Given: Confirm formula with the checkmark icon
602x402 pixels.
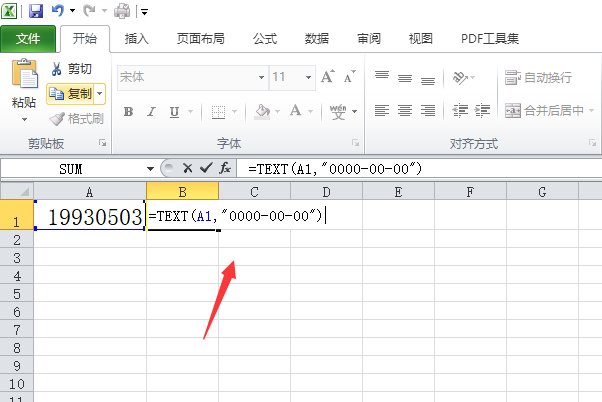Looking at the screenshot, I should tap(206, 169).
